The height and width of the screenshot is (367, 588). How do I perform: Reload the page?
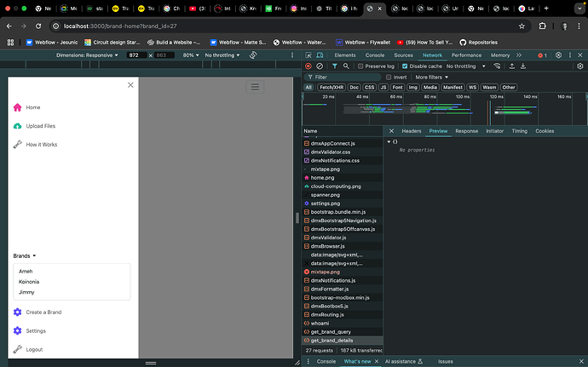[38, 26]
